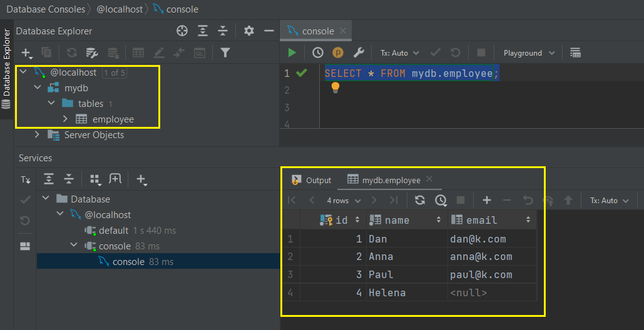Click Database Consoles in the breadcrumb
This screenshot has width=644, height=330.
point(46,9)
